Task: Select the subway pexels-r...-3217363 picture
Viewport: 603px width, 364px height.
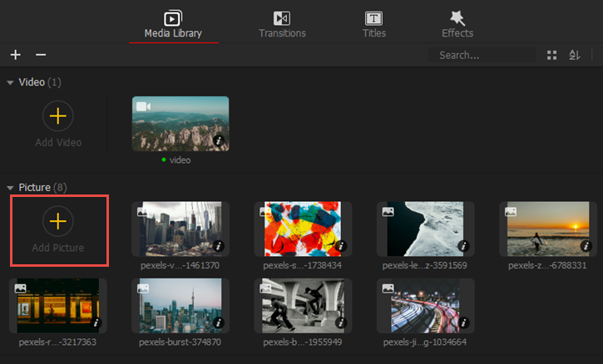Action: click(x=58, y=306)
